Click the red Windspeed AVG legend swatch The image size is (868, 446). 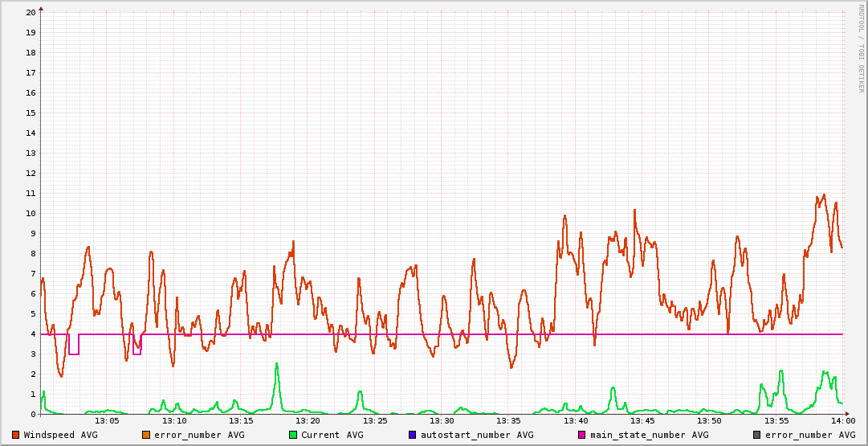(16, 435)
